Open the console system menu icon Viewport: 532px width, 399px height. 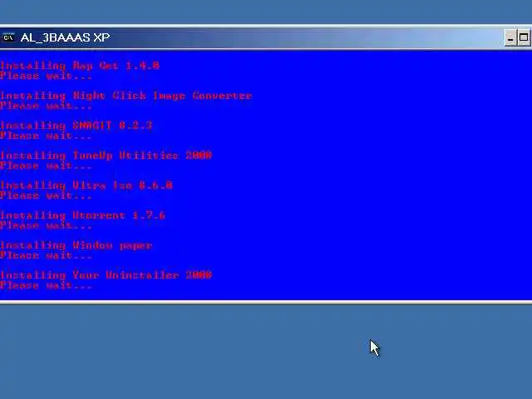8,37
